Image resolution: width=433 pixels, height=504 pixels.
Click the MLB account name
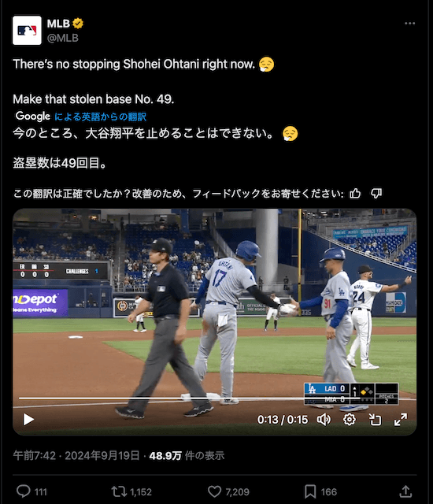point(58,24)
